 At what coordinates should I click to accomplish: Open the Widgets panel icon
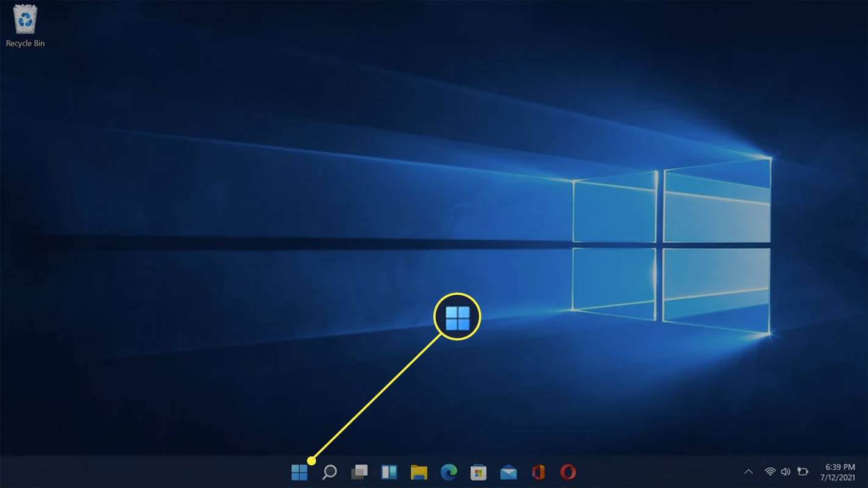tap(389, 472)
